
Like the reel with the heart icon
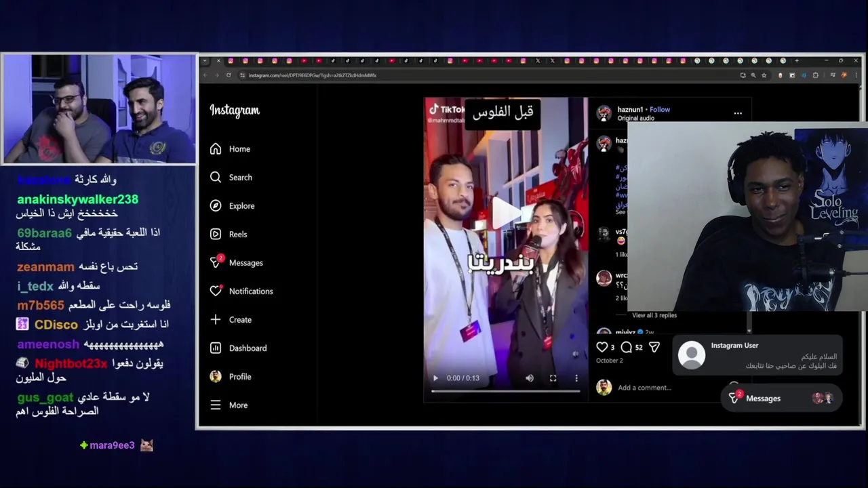pyautogui.click(x=601, y=347)
